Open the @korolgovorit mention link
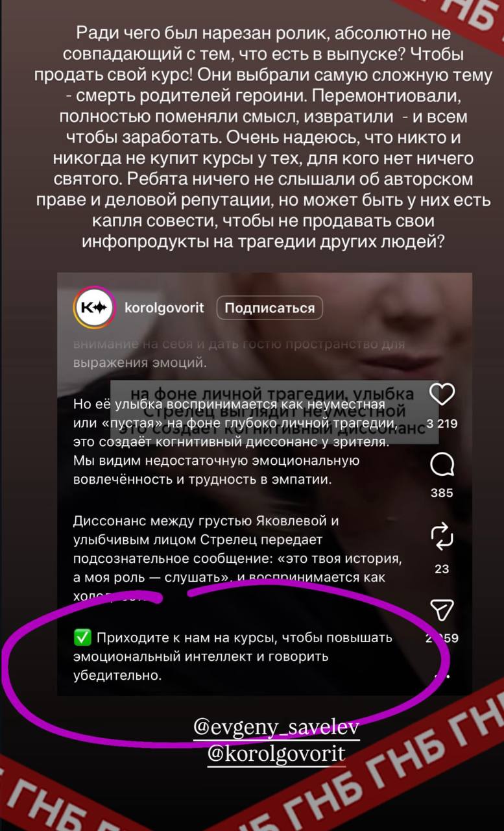This screenshot has height=831, width=504. [x=276, y=753]
